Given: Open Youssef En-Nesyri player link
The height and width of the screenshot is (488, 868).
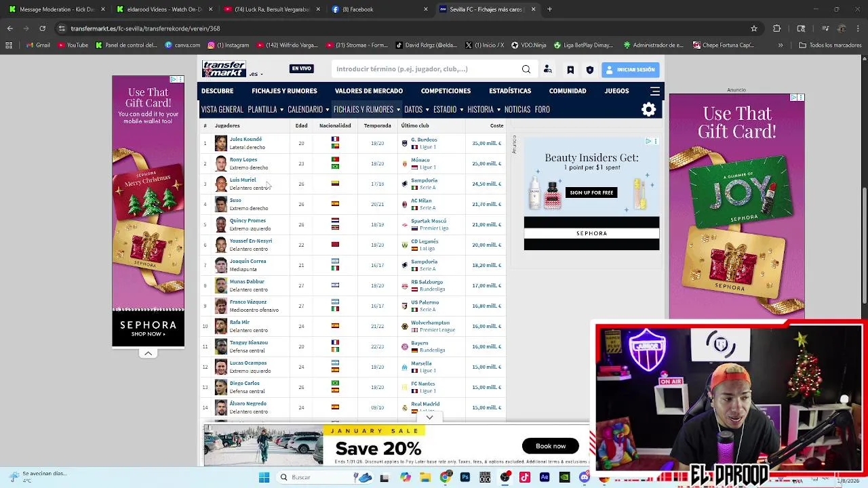Looking at the screenshot, I should (x=251, y=241).
